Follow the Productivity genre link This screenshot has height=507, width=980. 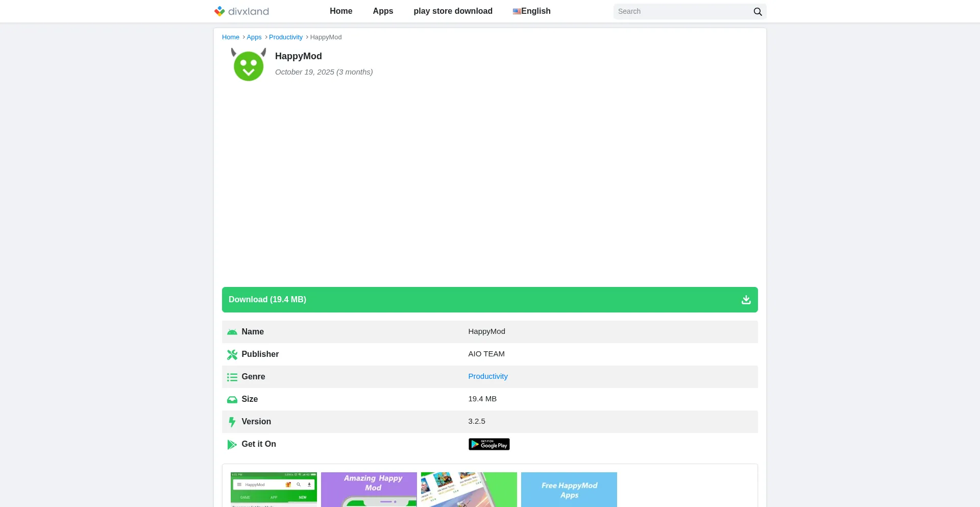coord(487,376)
